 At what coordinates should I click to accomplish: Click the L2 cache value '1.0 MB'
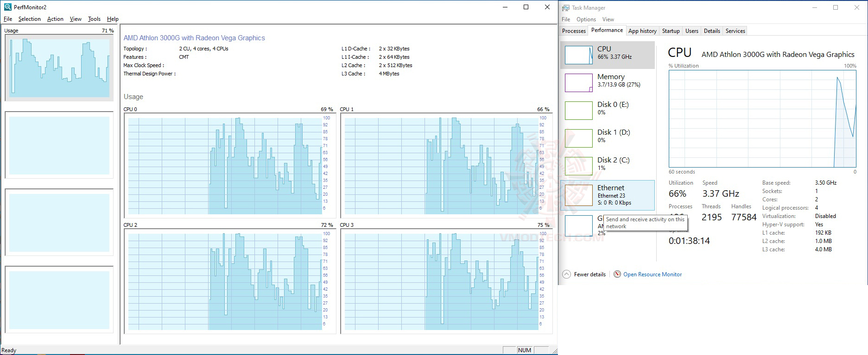tap(824, 241)
